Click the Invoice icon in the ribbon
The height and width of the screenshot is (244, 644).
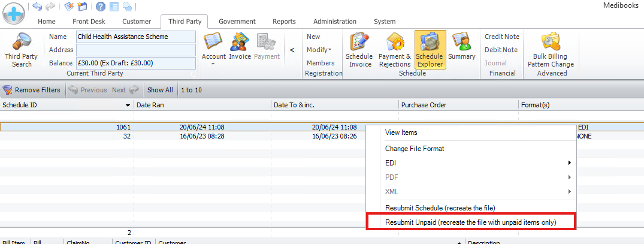(240, 47)
